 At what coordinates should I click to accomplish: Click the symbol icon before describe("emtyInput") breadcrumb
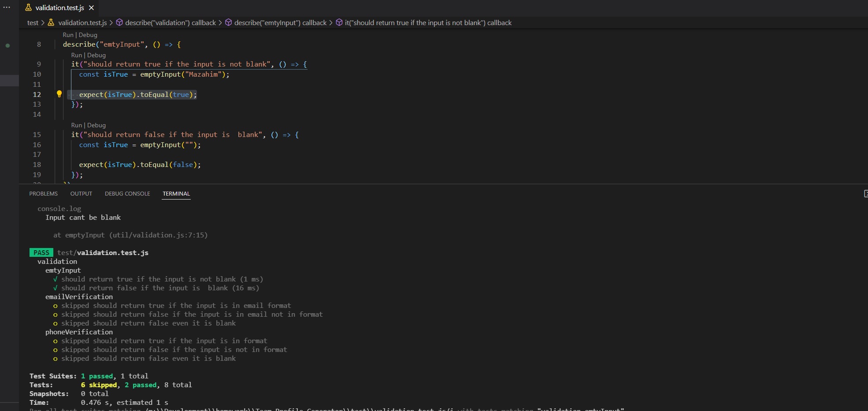229,22
